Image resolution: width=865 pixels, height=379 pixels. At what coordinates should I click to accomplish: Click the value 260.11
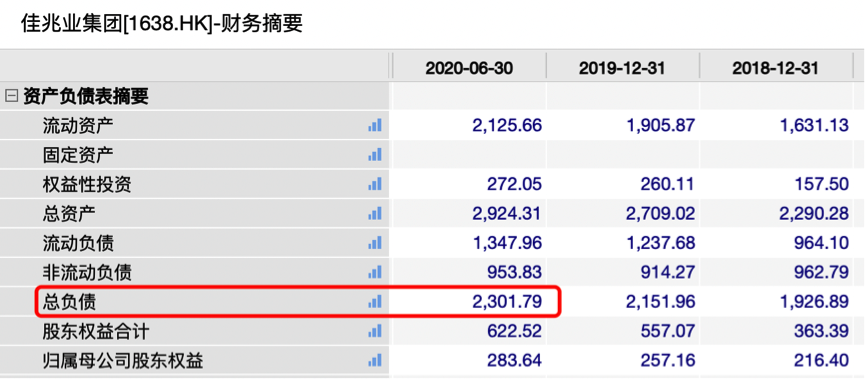(x=668, y=184)
